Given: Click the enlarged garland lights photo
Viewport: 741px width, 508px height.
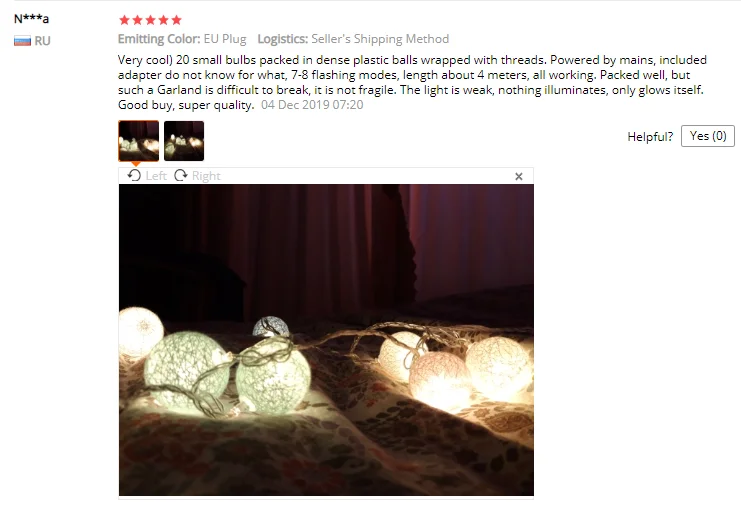Looking at the screenshot, I should click(326, 340).
